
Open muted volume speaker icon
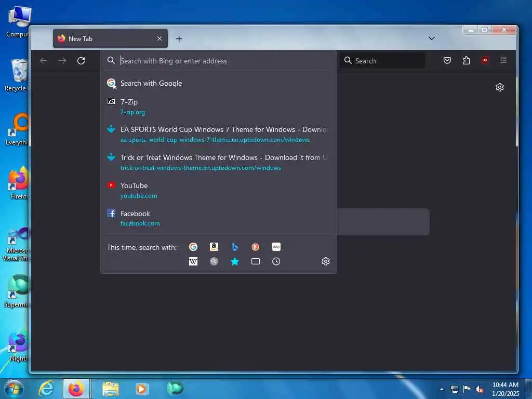pos(479,389)
